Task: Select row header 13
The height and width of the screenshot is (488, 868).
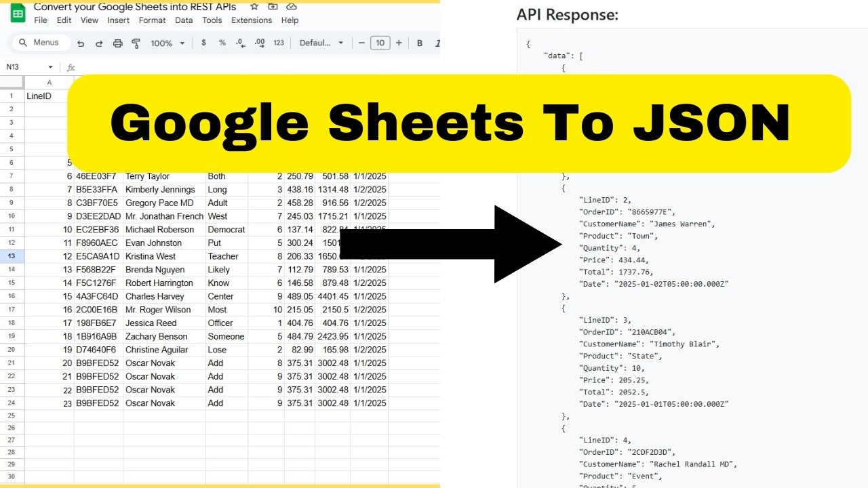Action: coord(12,256)
